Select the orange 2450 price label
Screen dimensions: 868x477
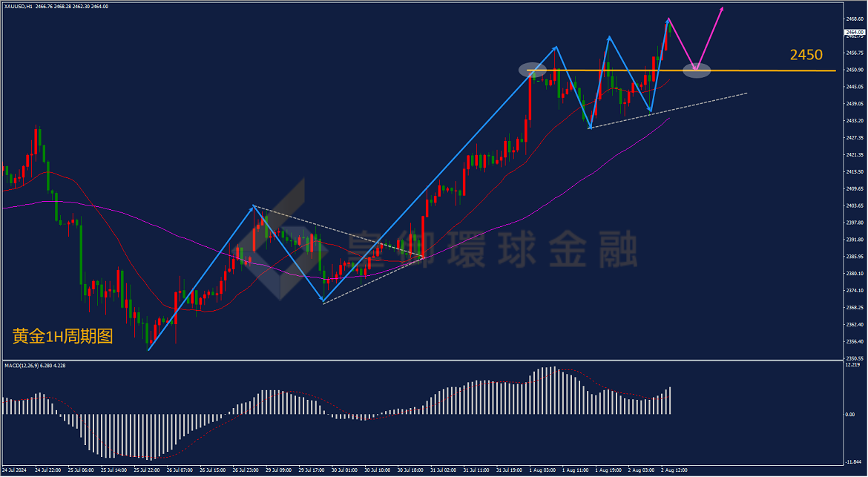tap(806, 55)
